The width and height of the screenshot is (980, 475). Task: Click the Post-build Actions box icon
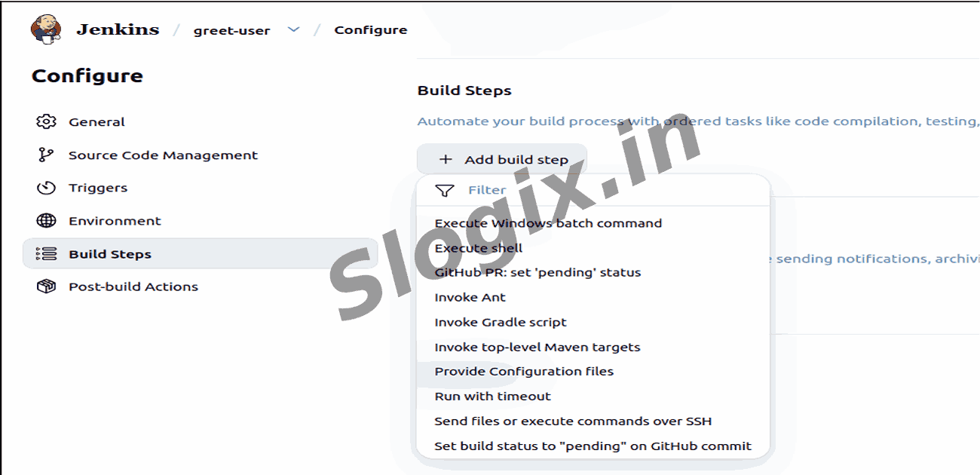46,287
